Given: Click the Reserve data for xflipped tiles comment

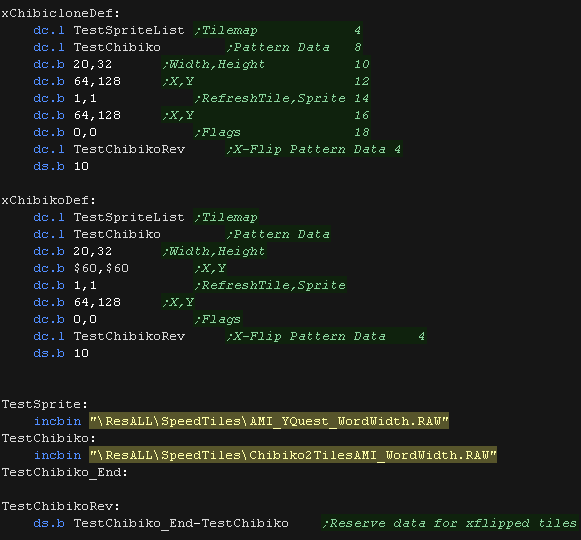Looking at the screenshot, I should point(449,523).
